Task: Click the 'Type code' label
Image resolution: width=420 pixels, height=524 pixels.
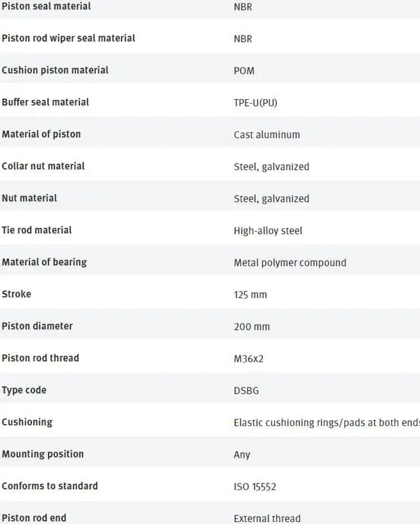Action: (24, 390)
